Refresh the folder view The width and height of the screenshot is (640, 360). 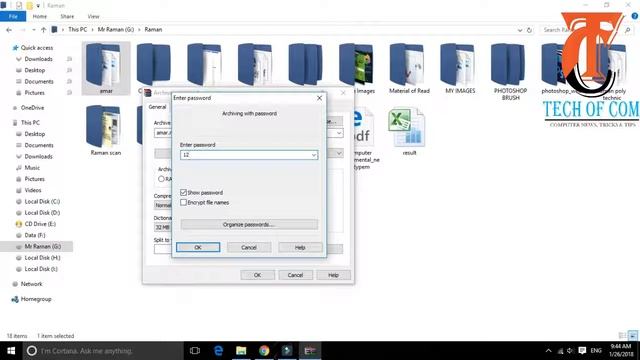(529, 30)
